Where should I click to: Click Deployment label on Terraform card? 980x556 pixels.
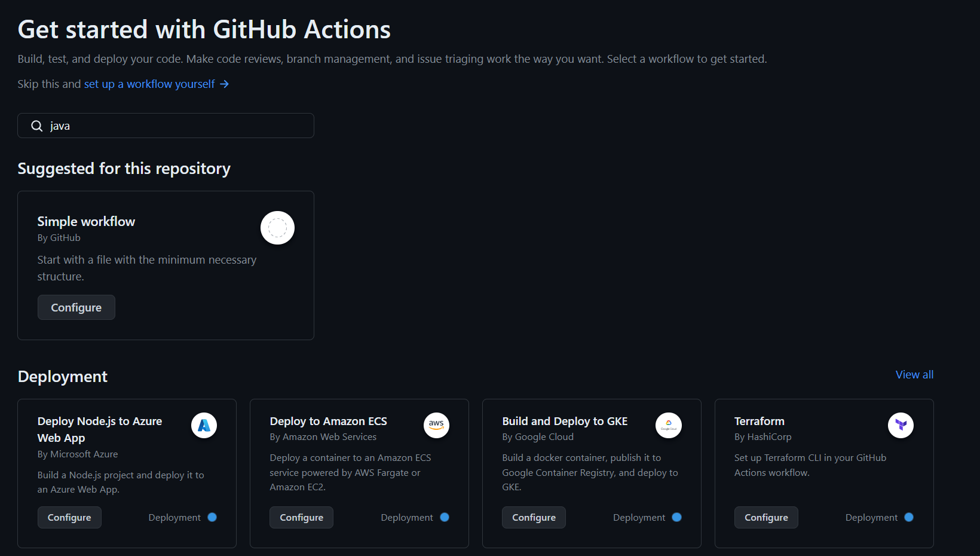tap(871, 518)
